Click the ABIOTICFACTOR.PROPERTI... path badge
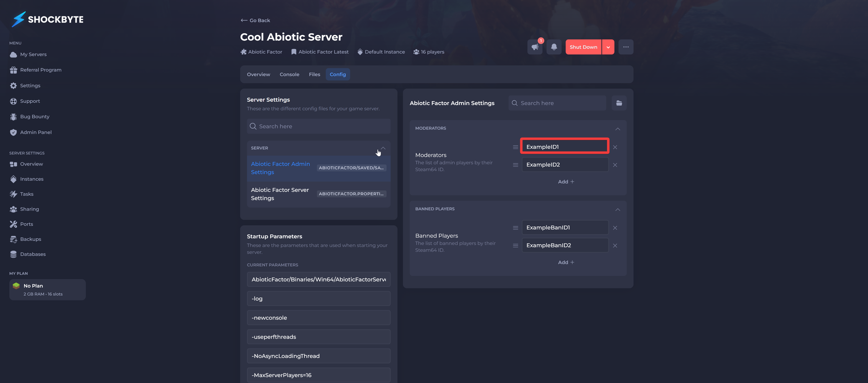This screenshot has height=383, width=868. click(351, 194)
